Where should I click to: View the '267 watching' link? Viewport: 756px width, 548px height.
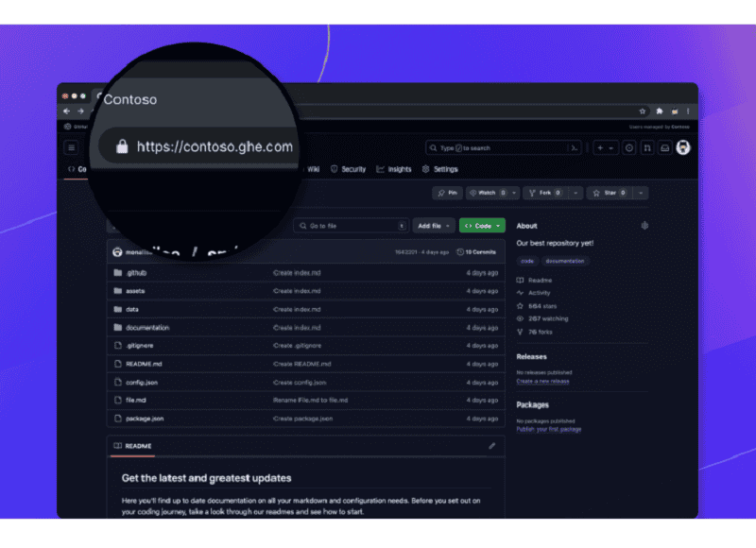tap(542, 318)
